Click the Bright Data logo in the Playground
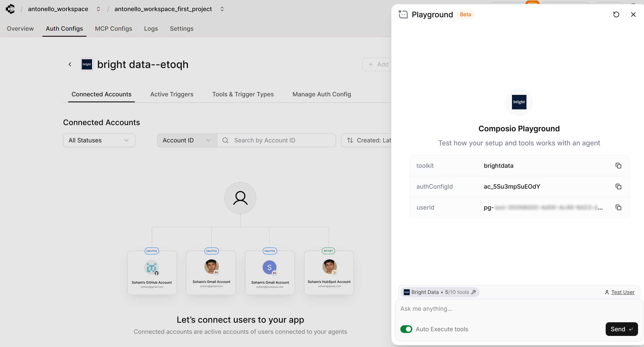 click(519, 102)
